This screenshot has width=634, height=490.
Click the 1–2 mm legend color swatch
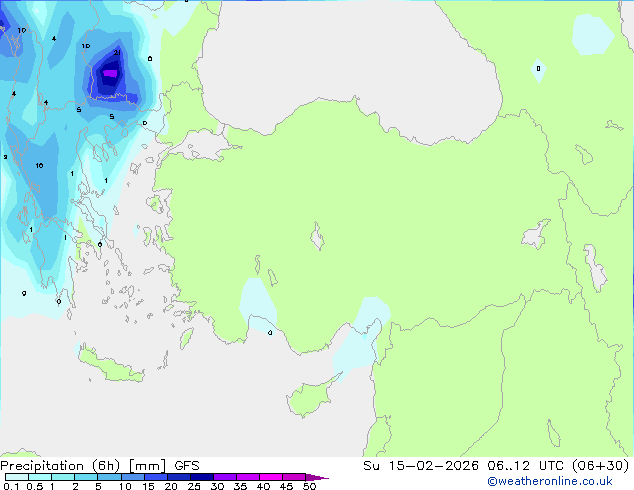(x=63, y=477)
